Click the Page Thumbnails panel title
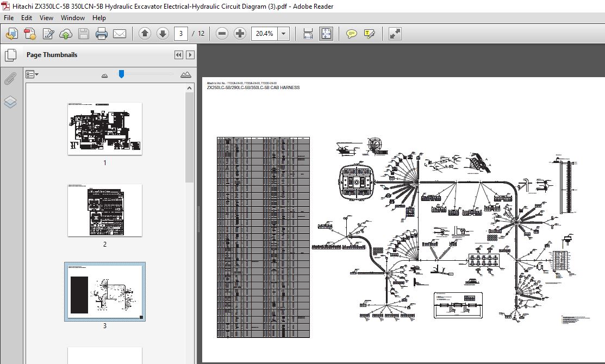 point(52,55)
